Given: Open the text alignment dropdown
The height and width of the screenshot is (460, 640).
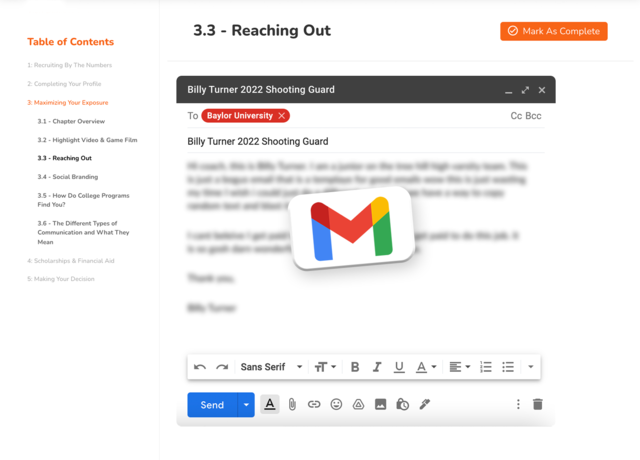Looking at the screenshot, I should point(460,367).
